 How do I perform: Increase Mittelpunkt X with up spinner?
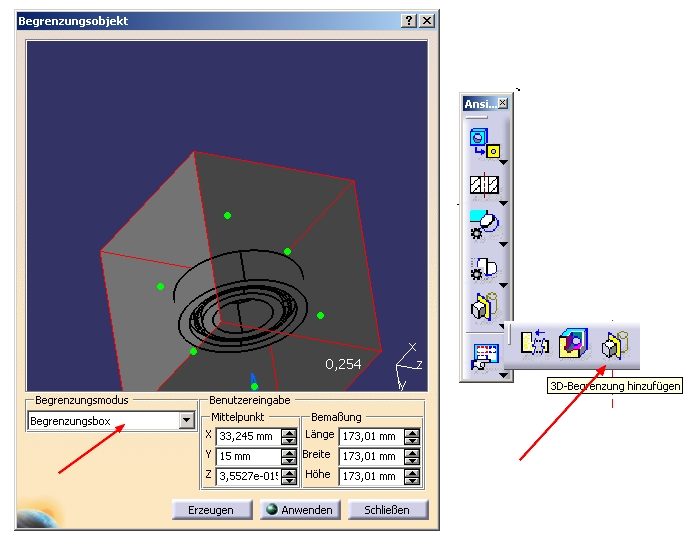coord(289,433)
